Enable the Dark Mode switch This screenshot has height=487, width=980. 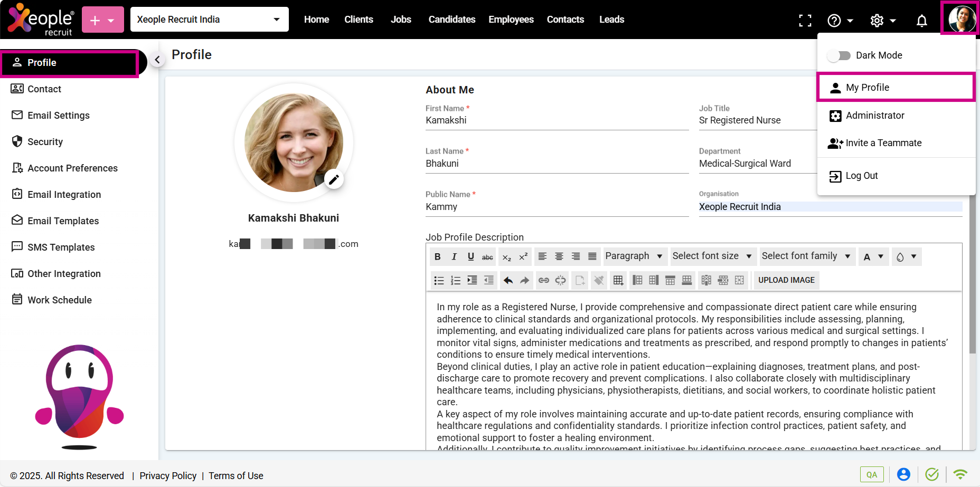click(839, 55)
